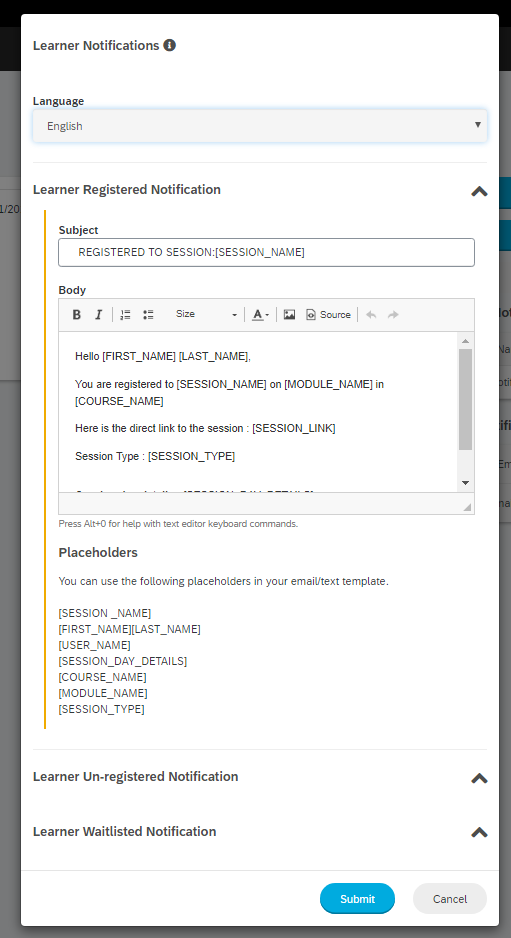Screen dimensions: 511x938
Task: Click the redo arrow in editor toolbar
Action: [x=393, y=315]
